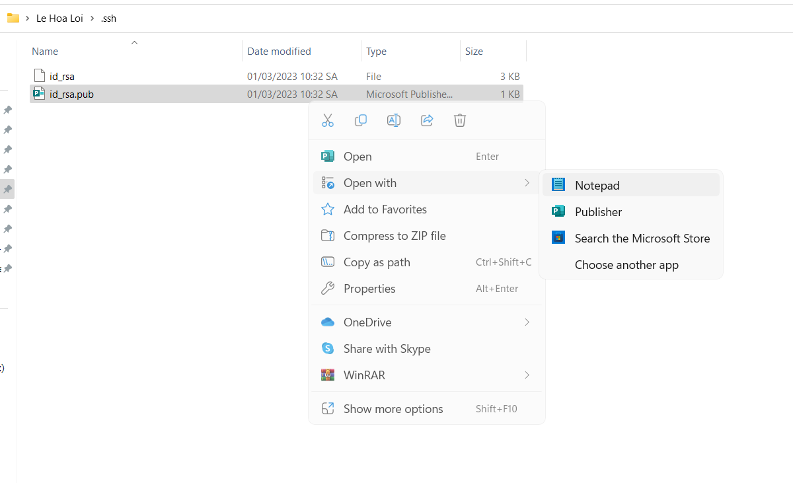Click Choose another app
Viewport: 793px width, 483px height.
point(626,265)
